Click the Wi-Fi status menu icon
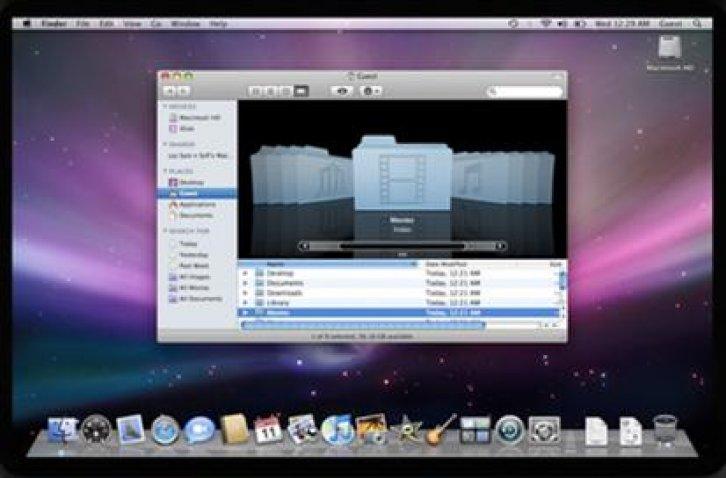Image resolution: width=726 pixels, height=478 pixels. pyautogui.click(x=546, y=23)
